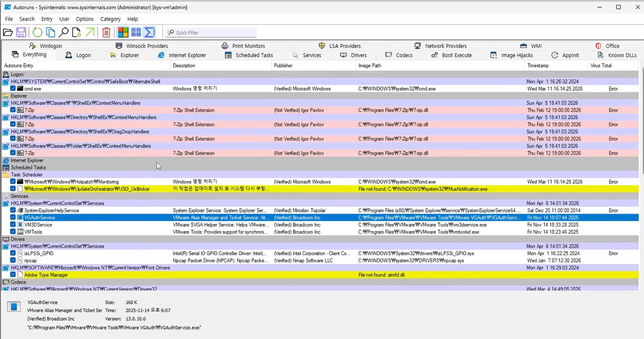
Task: Disable the Adobe Type Manager checkbox
Action: [13, 275]
